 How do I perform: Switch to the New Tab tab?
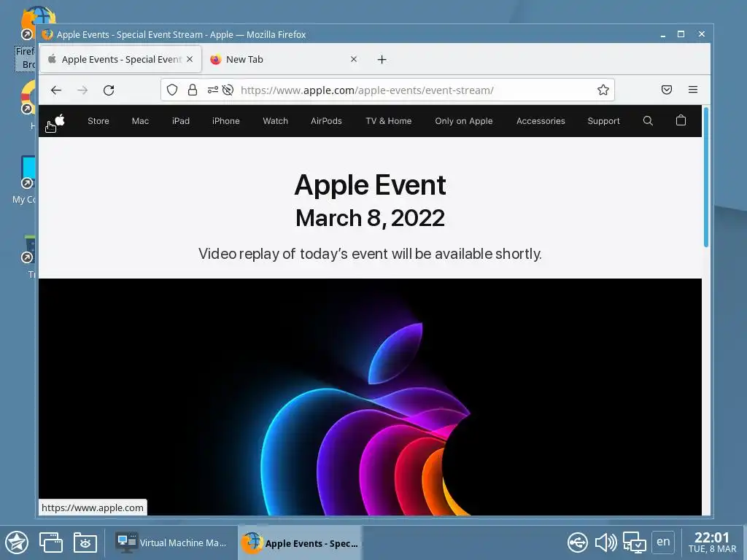pos(284,59)
